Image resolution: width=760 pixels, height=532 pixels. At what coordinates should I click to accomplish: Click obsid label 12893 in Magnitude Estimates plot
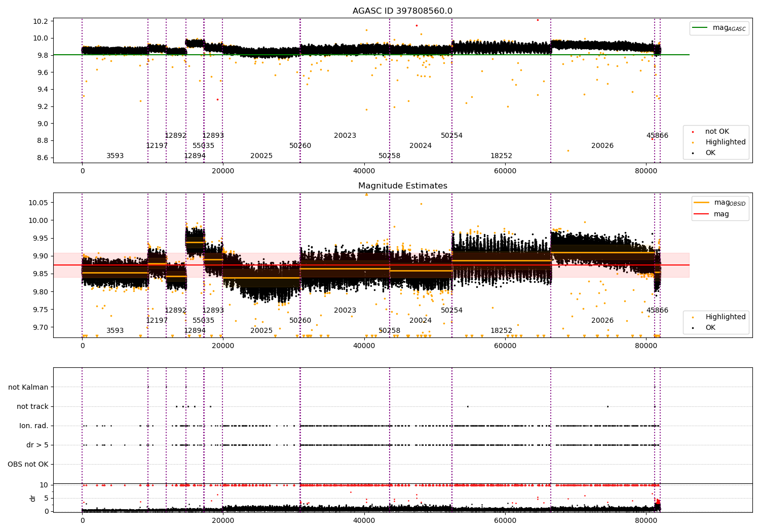pyautogui.click(x=213, y=311)
